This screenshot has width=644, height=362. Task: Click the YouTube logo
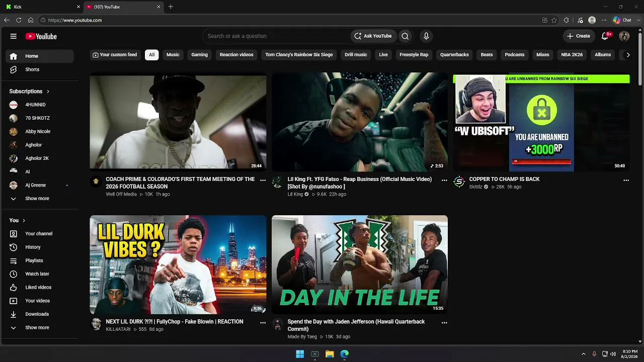pyautogui.click(x=41, y=36)
